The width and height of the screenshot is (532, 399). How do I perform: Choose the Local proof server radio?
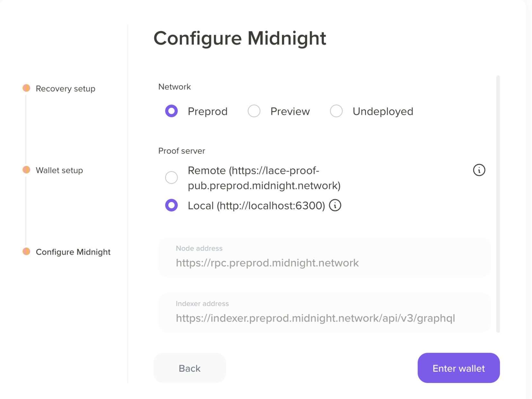coord(172,205)
